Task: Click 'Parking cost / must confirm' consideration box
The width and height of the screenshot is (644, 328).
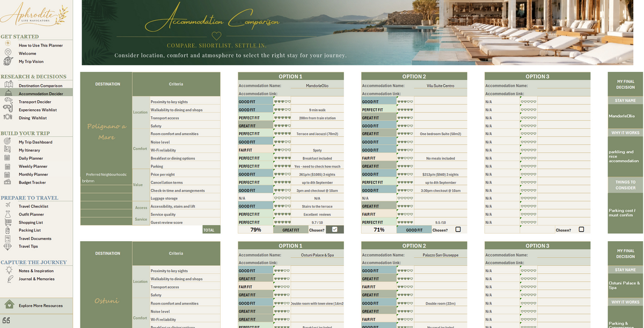Action: (x=625, y=213)
